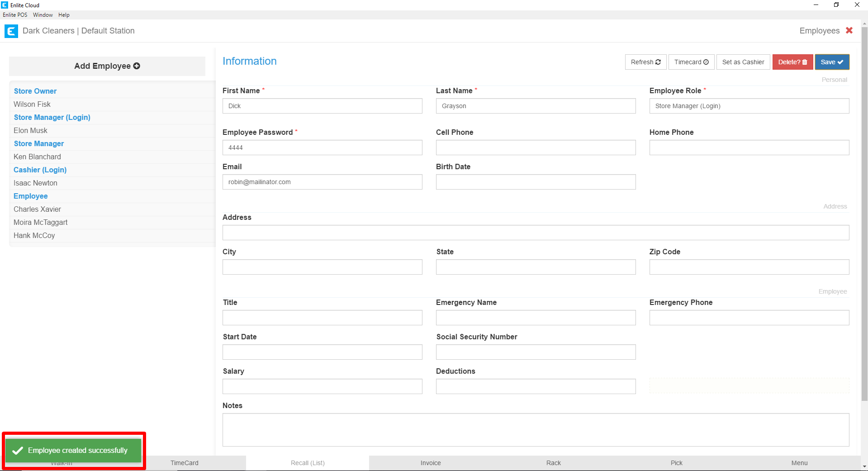The width and height of the screenshot is (868, 471).
Task: Select employee Charles Xavier
Action: coord(112,209)
